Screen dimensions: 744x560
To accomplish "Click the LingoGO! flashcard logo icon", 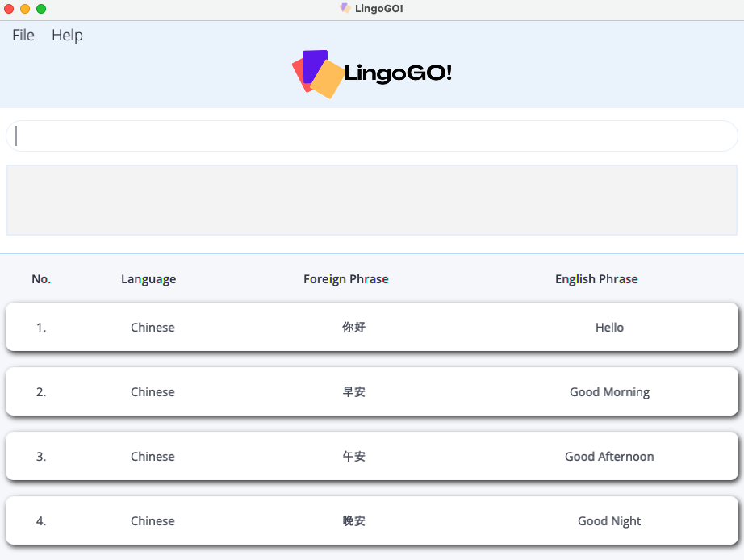I will click(x=318, y=74).
